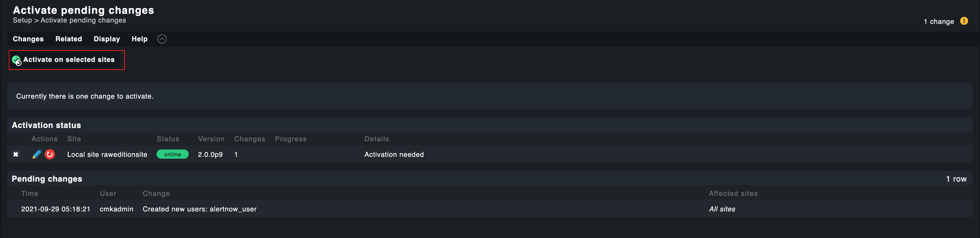
Task: Click the "Activation needed" details text
Action: point(394,155)
